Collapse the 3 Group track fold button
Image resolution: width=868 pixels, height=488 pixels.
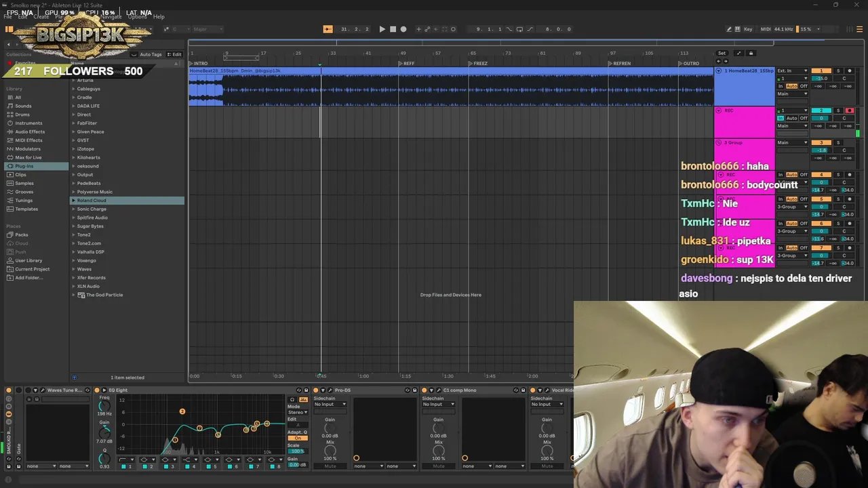click(x=719, y=143)
